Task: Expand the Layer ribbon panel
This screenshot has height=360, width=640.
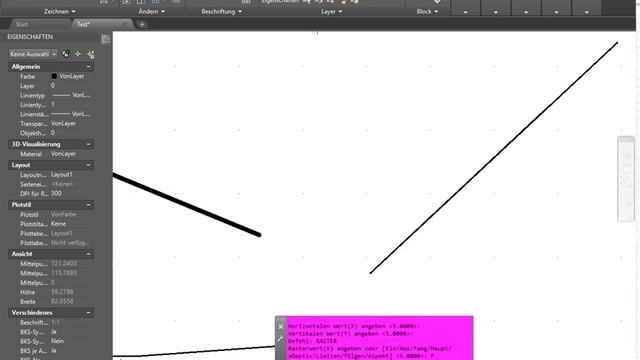Action: (331, 11)
